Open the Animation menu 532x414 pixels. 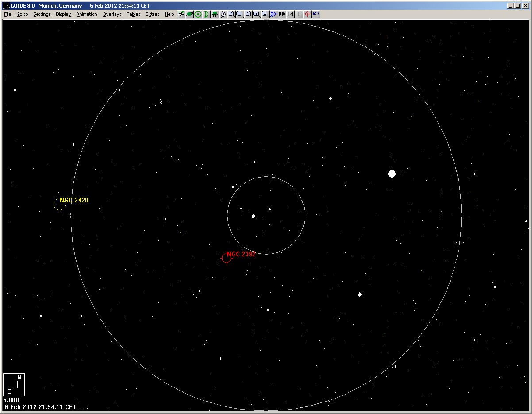click(x=86, y=14)
